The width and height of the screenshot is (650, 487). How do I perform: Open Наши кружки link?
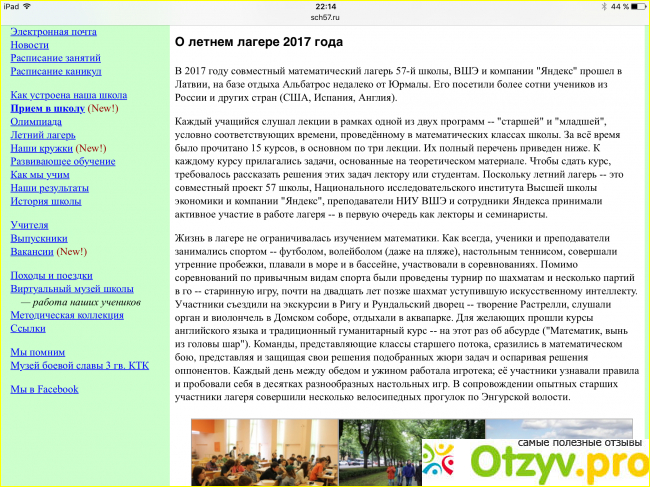click(39, 147)
